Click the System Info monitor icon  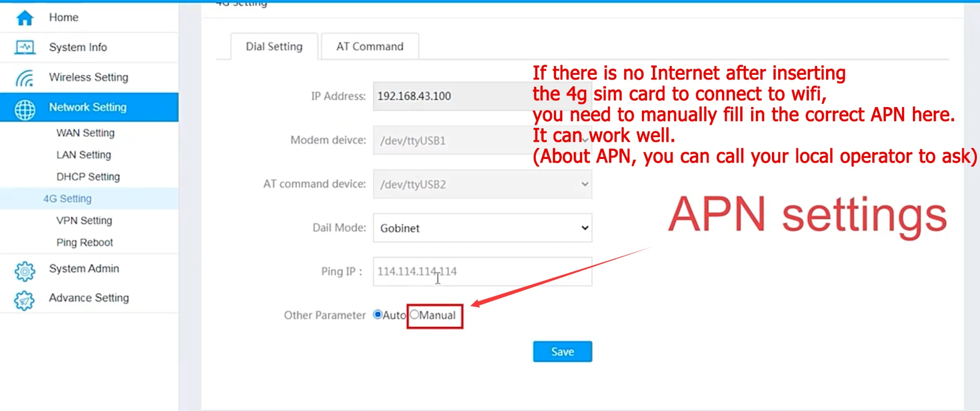[x=24, y=48]
